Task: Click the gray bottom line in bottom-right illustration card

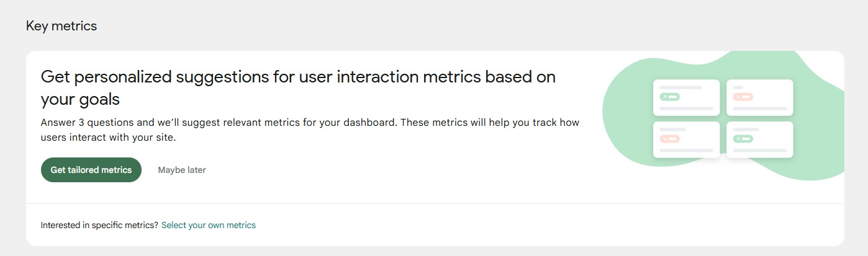Action: pos(759,150)
